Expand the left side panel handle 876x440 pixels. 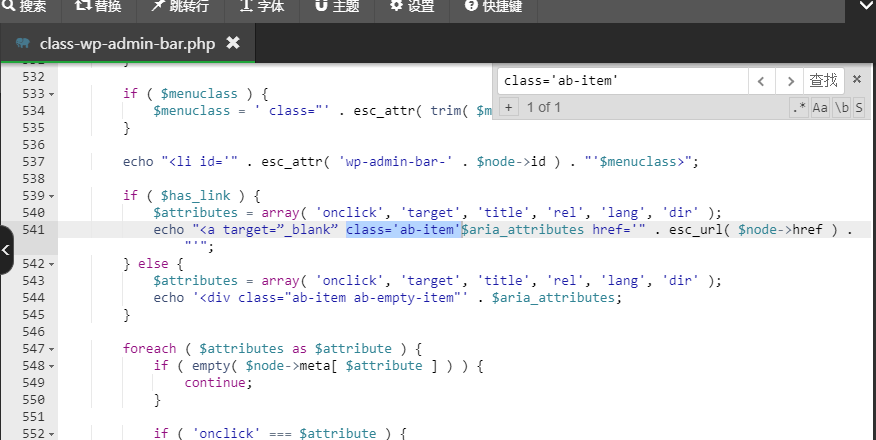click(6, 250)
